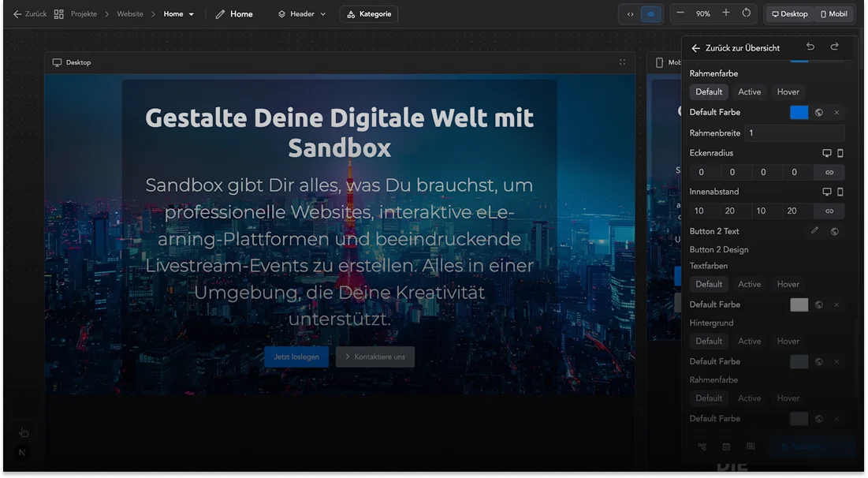The height and width of the screenshot is (478, 868).
Task: Click the globe icon in Textfarben color row
Action: (819, 304)
